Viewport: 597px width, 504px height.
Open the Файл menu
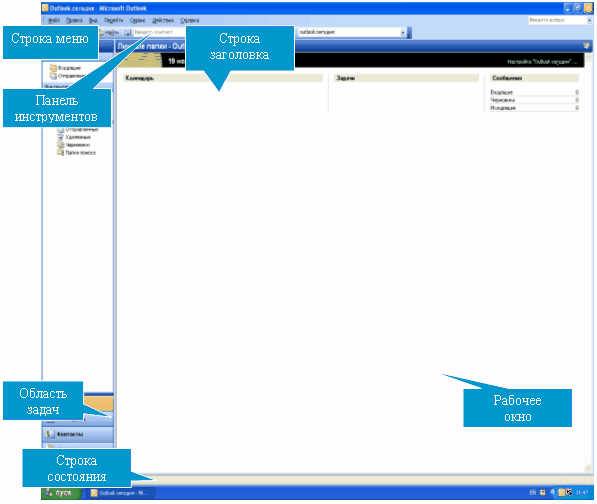(x=54, y=20)
